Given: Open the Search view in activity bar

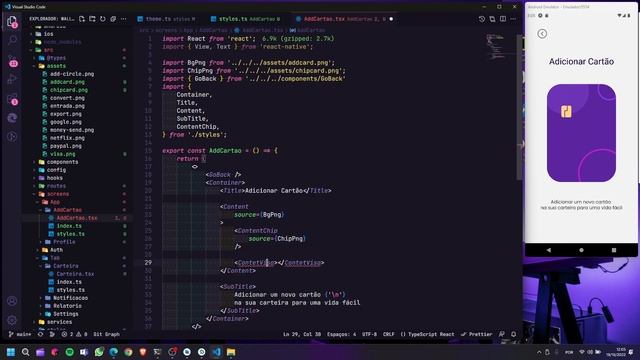Looking at the screenshot, I should coord(12,40).
